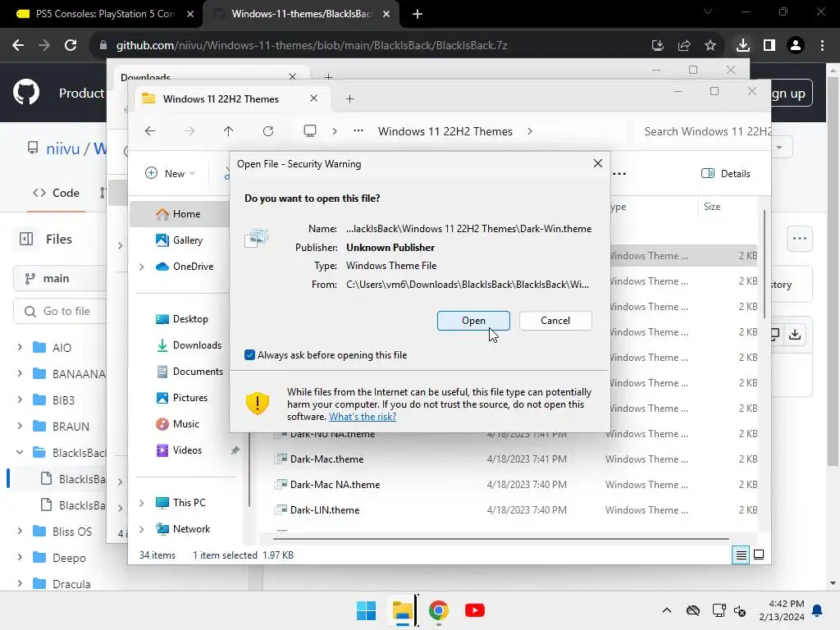Click the Chrome share page icon
The image size is (840, 630).
683,45
